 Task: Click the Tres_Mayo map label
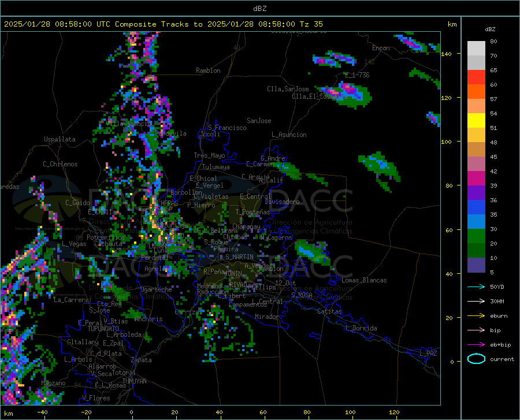[x=209, y=155]
